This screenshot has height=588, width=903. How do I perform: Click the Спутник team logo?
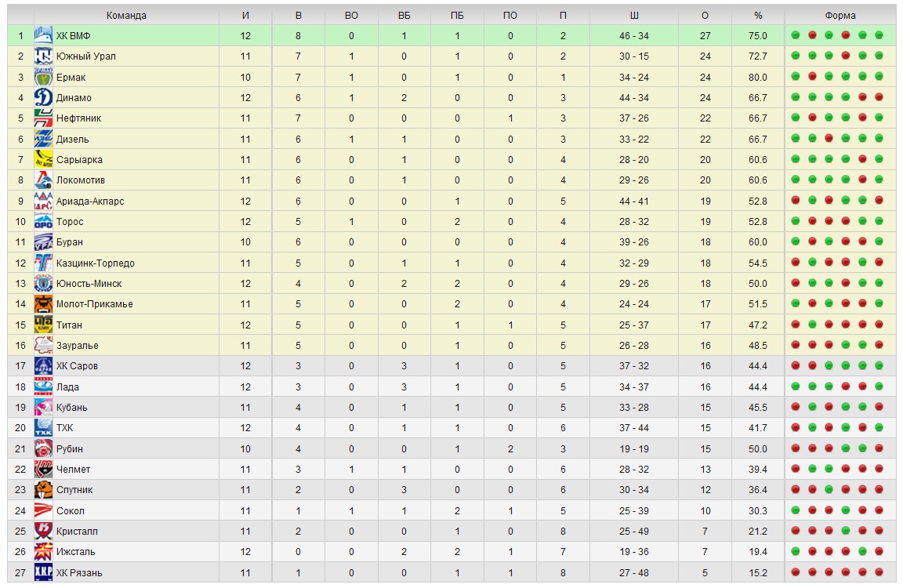point(43,490)
